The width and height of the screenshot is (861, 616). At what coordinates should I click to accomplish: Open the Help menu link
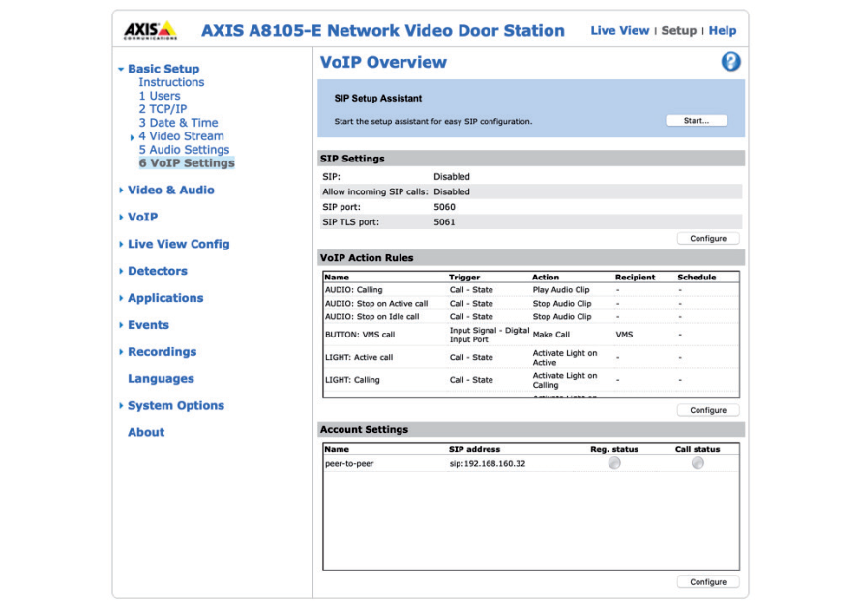(723, 30)
